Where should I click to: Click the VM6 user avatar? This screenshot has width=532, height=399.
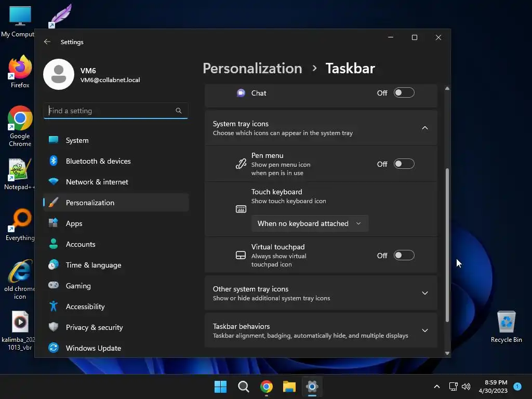59,74
